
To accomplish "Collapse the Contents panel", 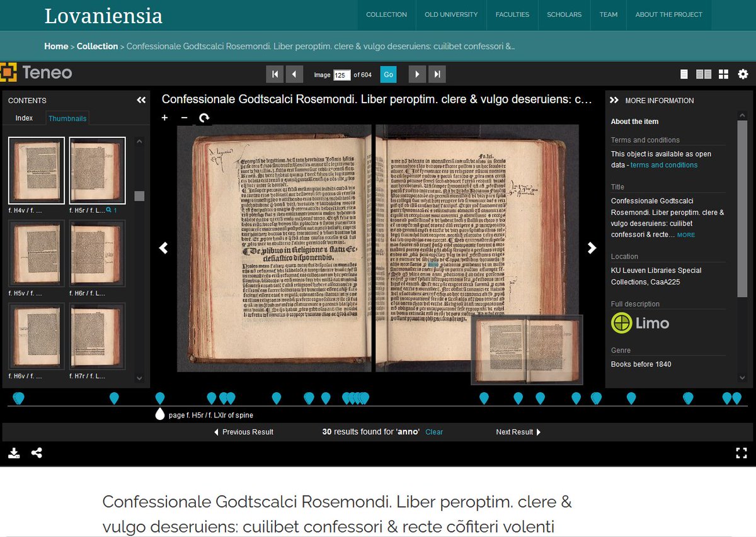I will coord(141,100).
